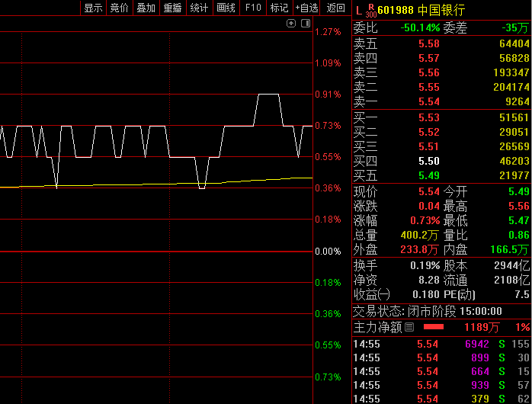Click the 最低 value 5.47
This screenshot has width=532, height=404.
tap(519, 220)
